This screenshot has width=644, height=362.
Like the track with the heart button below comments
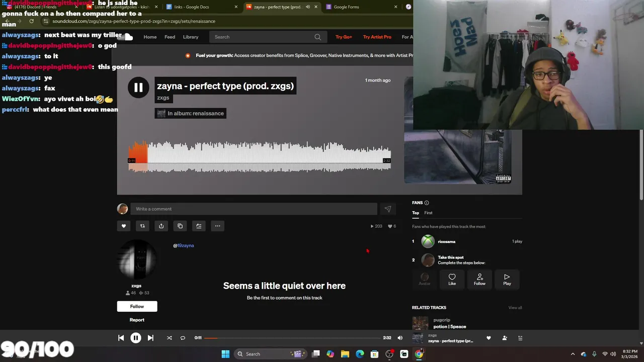(124, 226)
